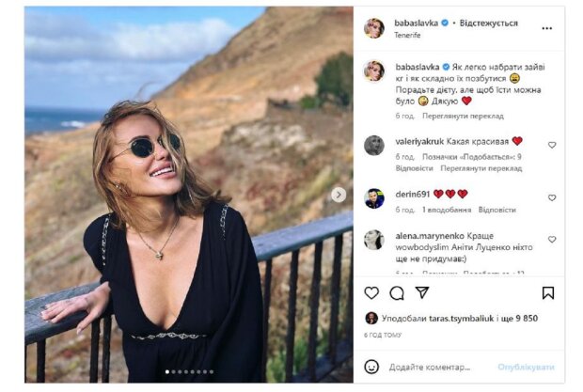Go to the next photo in the carousel
Image resolution: width=583 pixels, height=392 pixels.
pyautogui.click(x=339, y=195)
